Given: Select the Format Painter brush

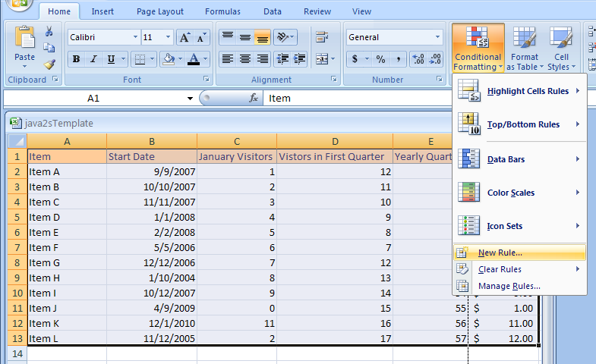Looking at the screenshot, I should pos(49,64).
